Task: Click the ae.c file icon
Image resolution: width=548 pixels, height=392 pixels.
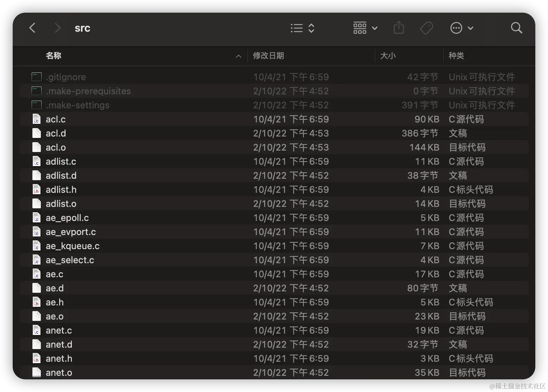Action: click(x=37, y=274)
